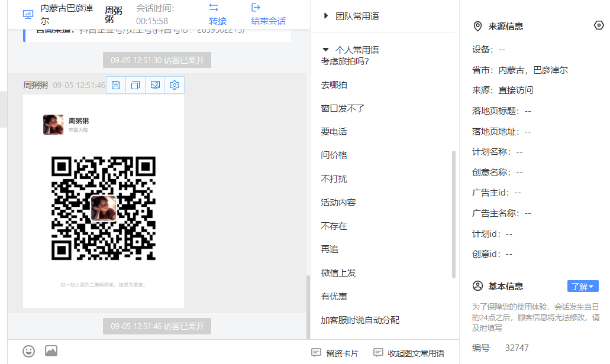Click the 广告主名称 row
Viewport: 610px width, 364px height.
point(501,213)
